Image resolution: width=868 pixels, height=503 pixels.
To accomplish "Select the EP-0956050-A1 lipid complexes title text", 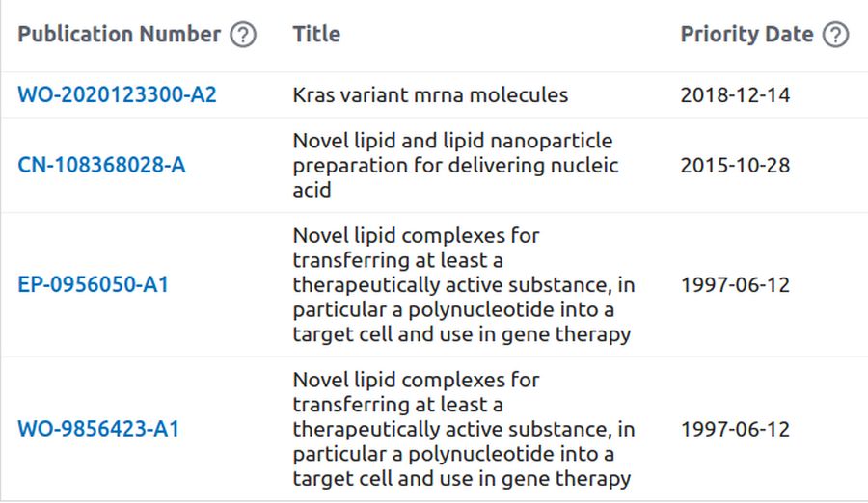I will pyautogui.click(x=464, y=284).
